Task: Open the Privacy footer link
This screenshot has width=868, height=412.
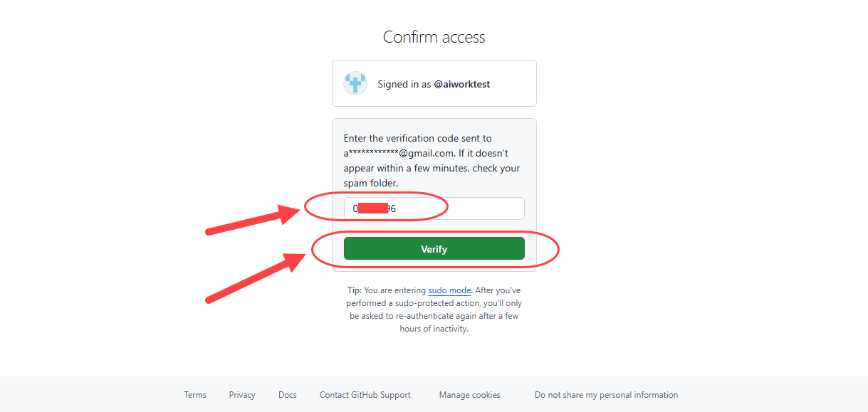Action: click(x=242, y=395)
